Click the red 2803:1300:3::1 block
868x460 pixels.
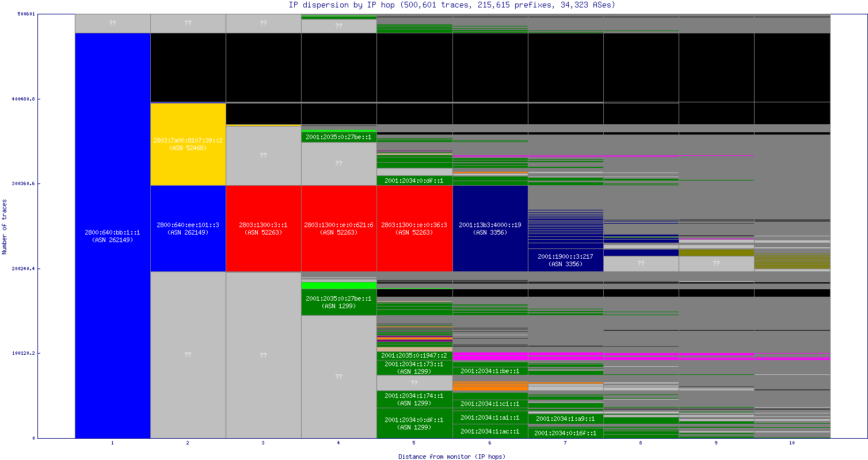[x=264, y=228]
